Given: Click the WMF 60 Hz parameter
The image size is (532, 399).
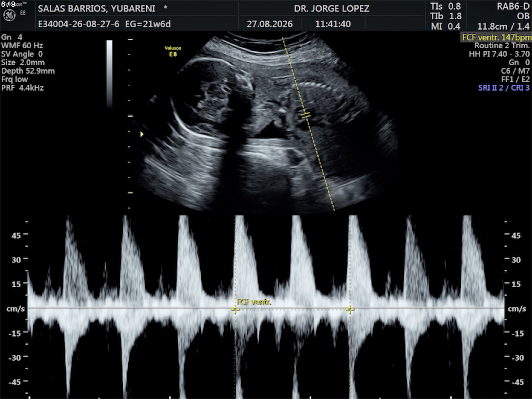Looking at the screenshot, I should pyautogui.click(x=22, y=46).
